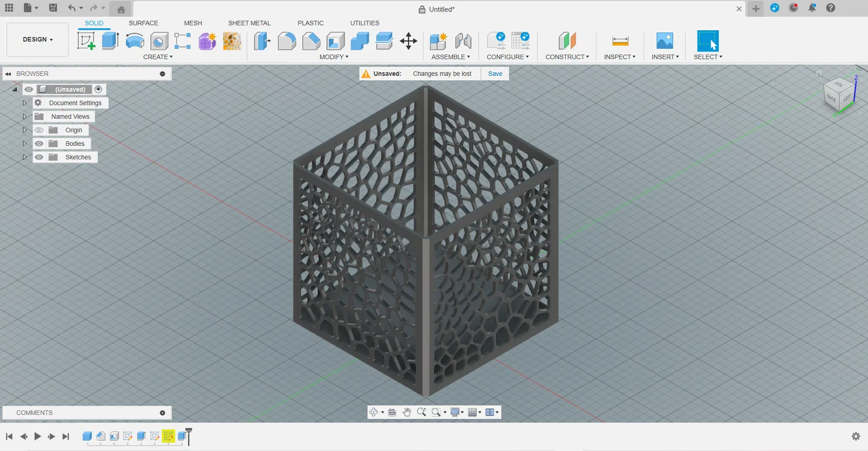868x451 pixels.
Task: Select the Extrude tool
Action: (x=110, y=41)
